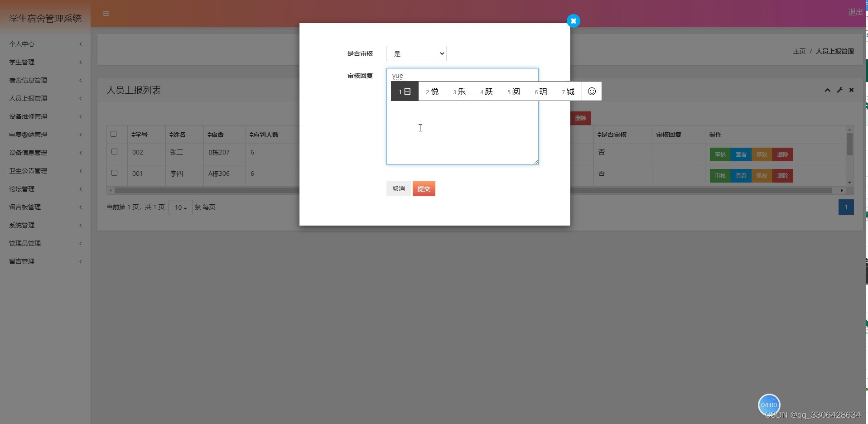Select IME candidate 3 乐
The width and height of the screenshot is (868, 424).
[x=459, y=92]
